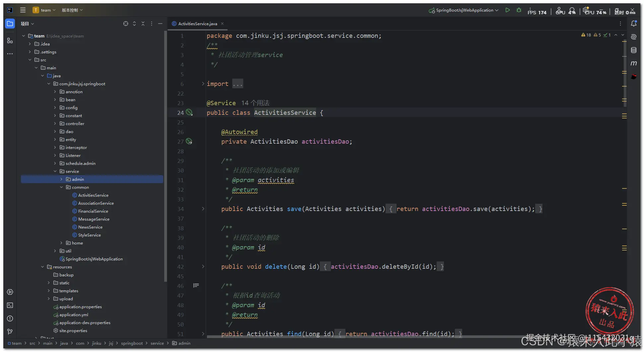Click the 14 usages hint
Viewport: 644px width, 352px height.
click(255, 103)
